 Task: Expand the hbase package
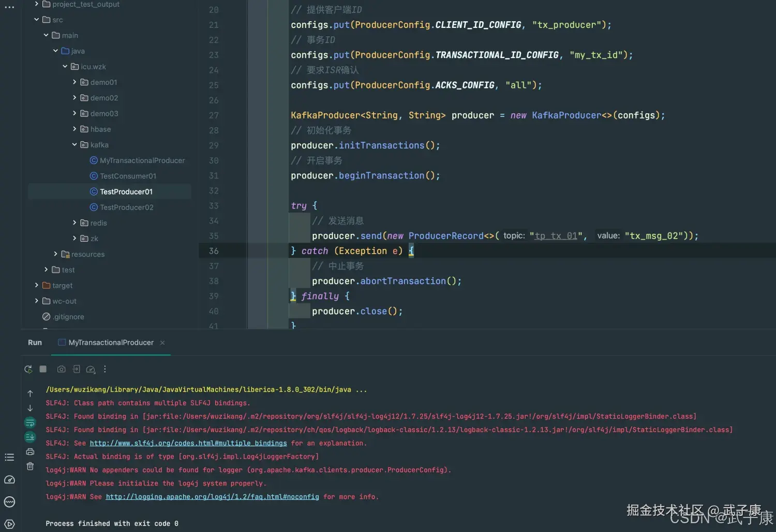tap(74, 129)
